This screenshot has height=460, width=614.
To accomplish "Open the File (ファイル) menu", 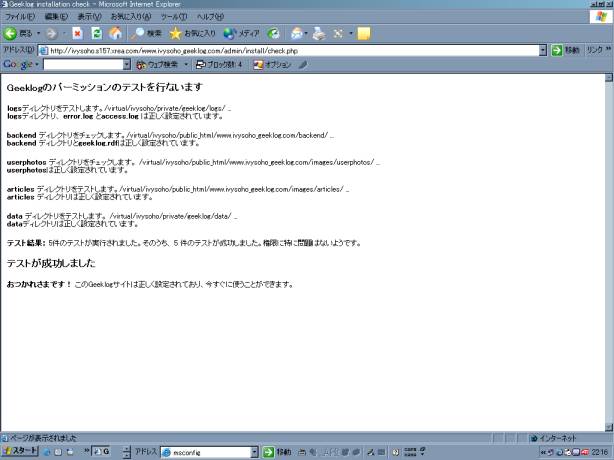I will click(x=20, y=17).
